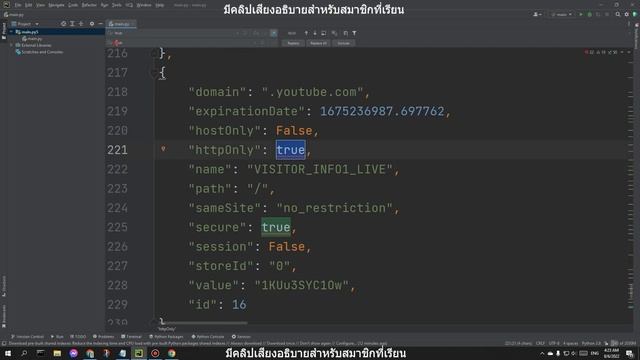
Task: Open search results in Find window icon
Action: point(324,33)
